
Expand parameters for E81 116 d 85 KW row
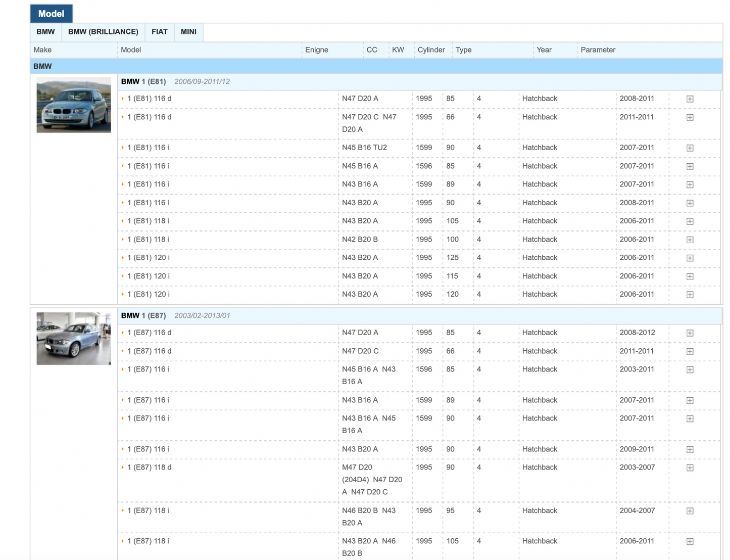coord(690,99)
